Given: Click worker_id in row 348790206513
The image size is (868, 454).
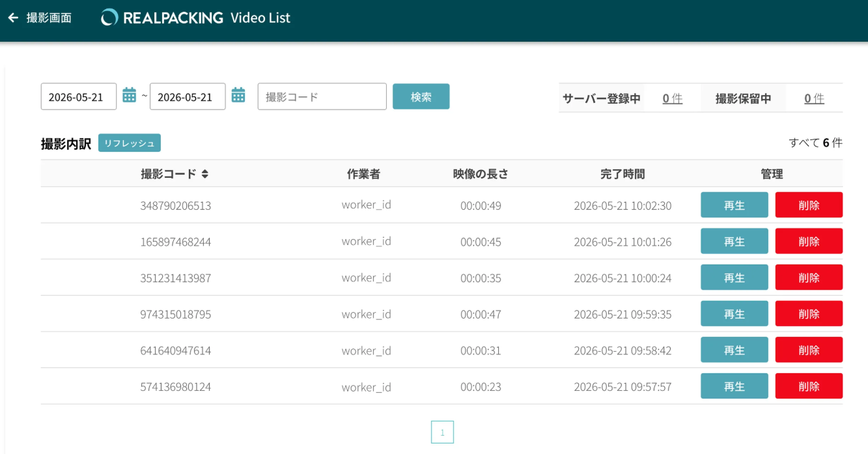Looking at the screenshot, I should (x=366, y=205).
